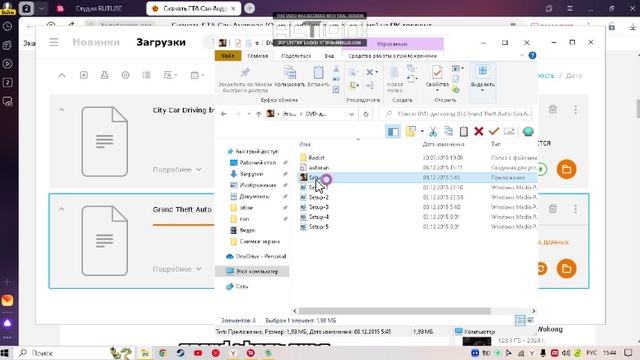This screenshot has height=360, width=640.
Task: Expand Подробнее under City Car Driving
Action: pyautogui.click(x=177, y=169)
